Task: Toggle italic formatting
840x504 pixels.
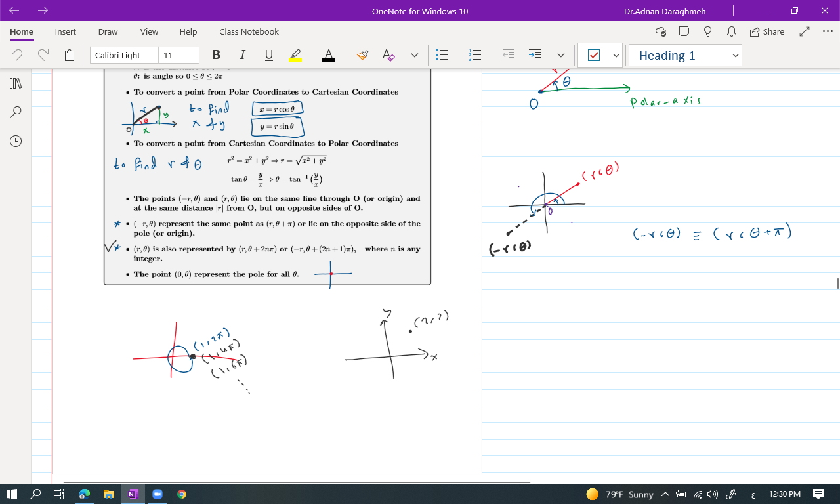Action: point(243,55)
